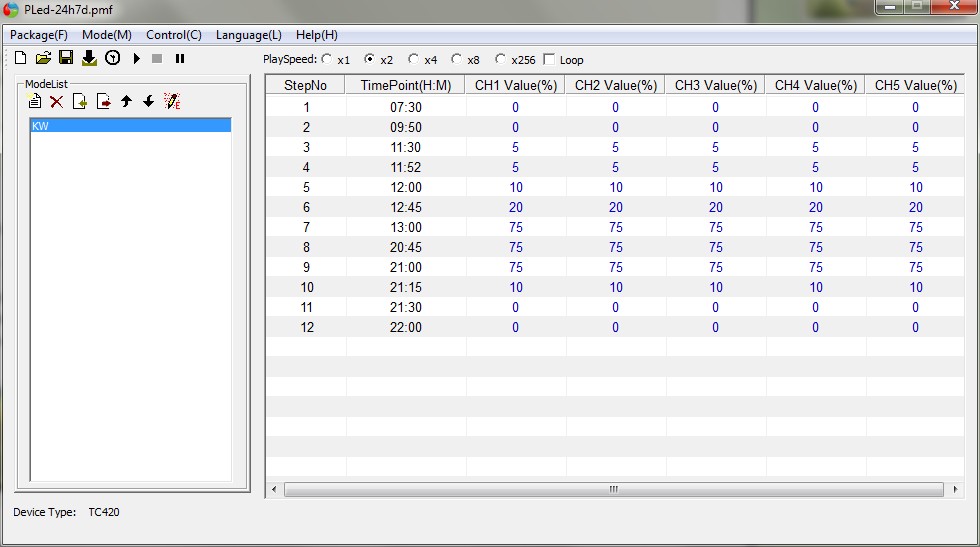Click the TC420 device type text
This screenshot has height=547, width=980.
pos(104,512)
